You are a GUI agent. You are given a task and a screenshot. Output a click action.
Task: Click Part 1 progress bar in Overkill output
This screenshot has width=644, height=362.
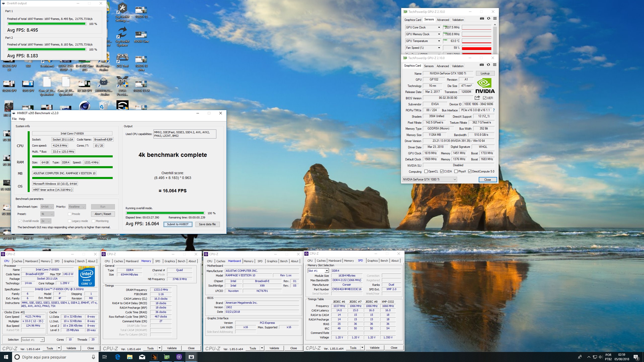tap(47, 24)
